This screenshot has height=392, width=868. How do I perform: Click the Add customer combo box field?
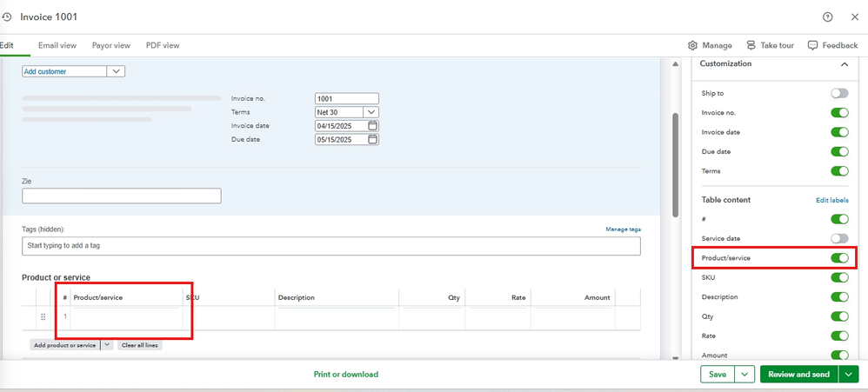(64, 71)
